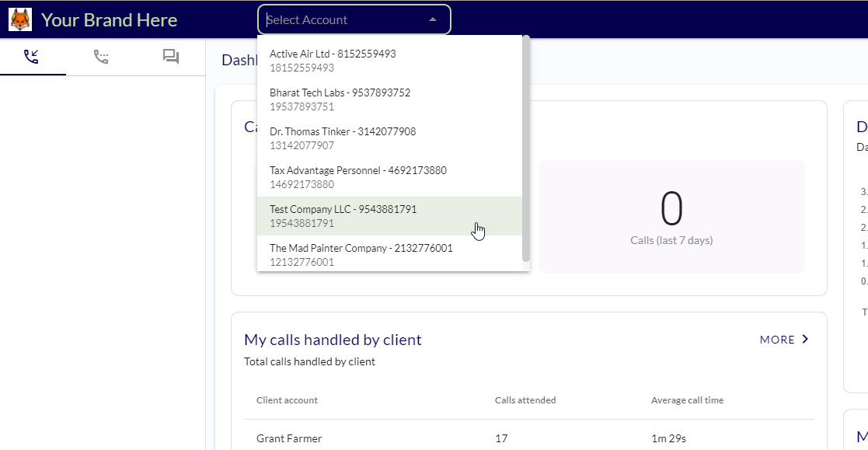Click Grant Farmer's 17 calls attended value

click(501, 438)
